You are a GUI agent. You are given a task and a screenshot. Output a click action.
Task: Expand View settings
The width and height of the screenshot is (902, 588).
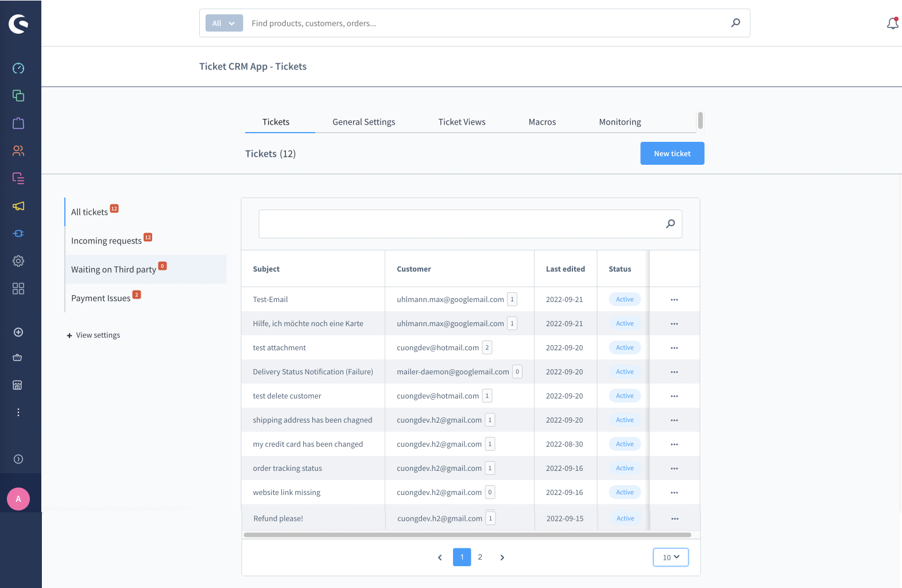pyautogui.click(x=94, y=335)
